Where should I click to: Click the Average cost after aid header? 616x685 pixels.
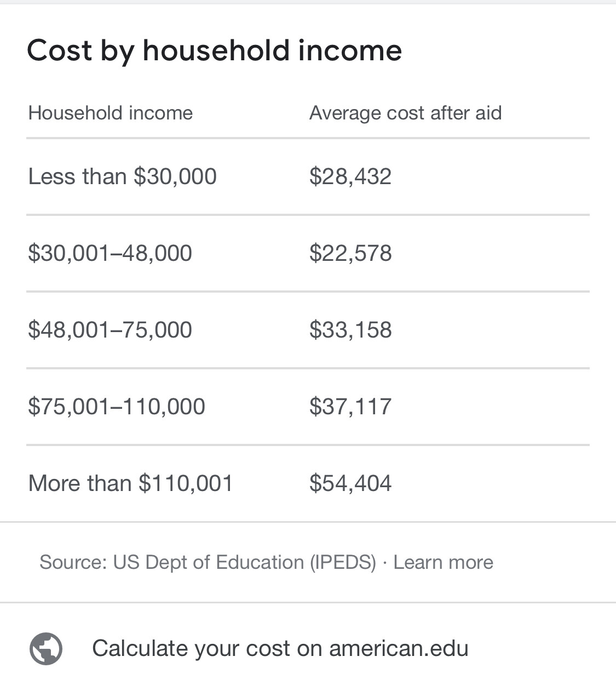coord(405,113)
